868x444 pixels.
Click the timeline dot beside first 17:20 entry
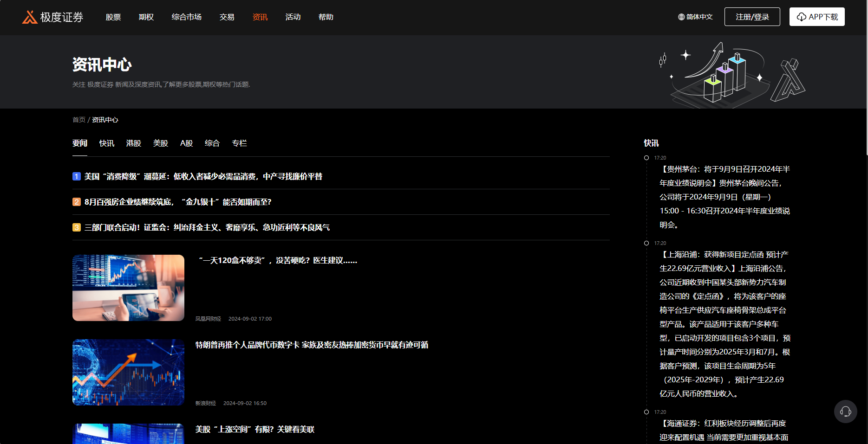[x=646, y=158]
